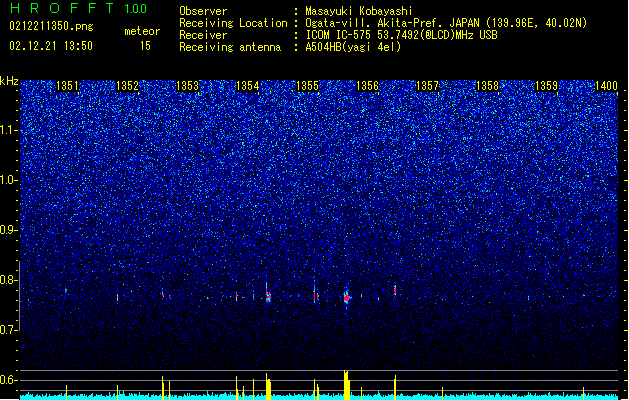Click the kHz axis unit label
The image size is (629, 400).
9,81
